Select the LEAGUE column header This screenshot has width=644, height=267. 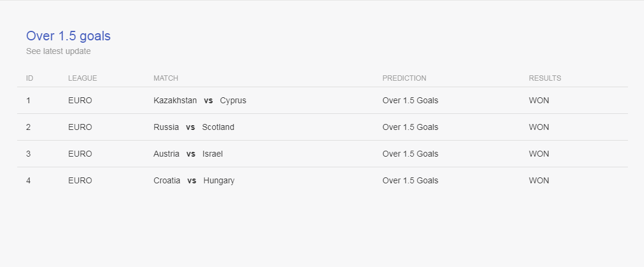[82, 78]
